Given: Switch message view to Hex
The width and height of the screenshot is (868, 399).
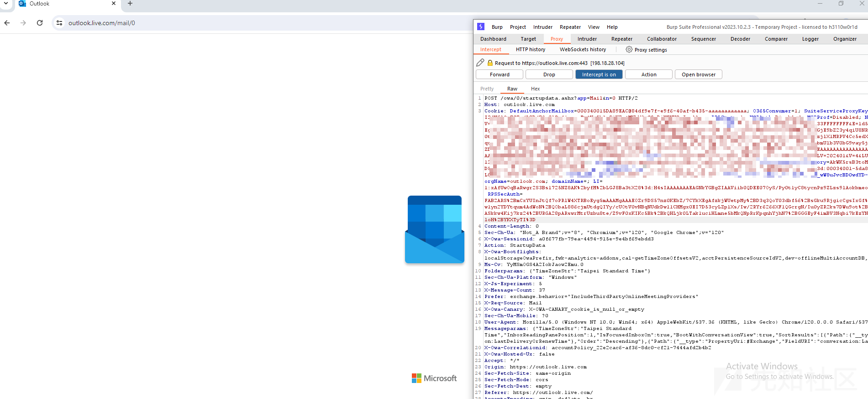Looking at the screenshot, I should click(x=535, y=89).
